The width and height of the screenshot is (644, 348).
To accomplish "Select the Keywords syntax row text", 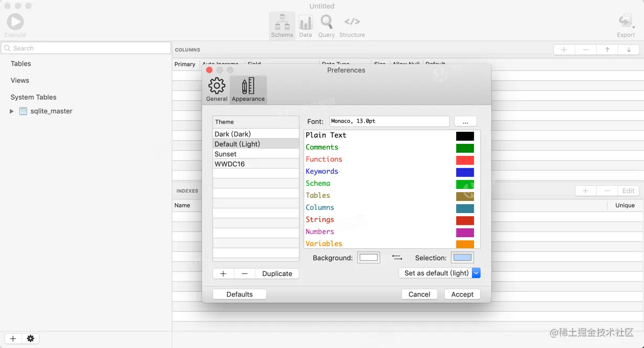I will click(x=322, y=171).
